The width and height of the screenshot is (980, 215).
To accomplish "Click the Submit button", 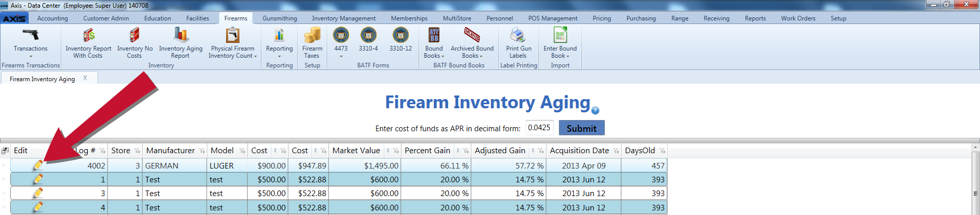I will point(581,128).
